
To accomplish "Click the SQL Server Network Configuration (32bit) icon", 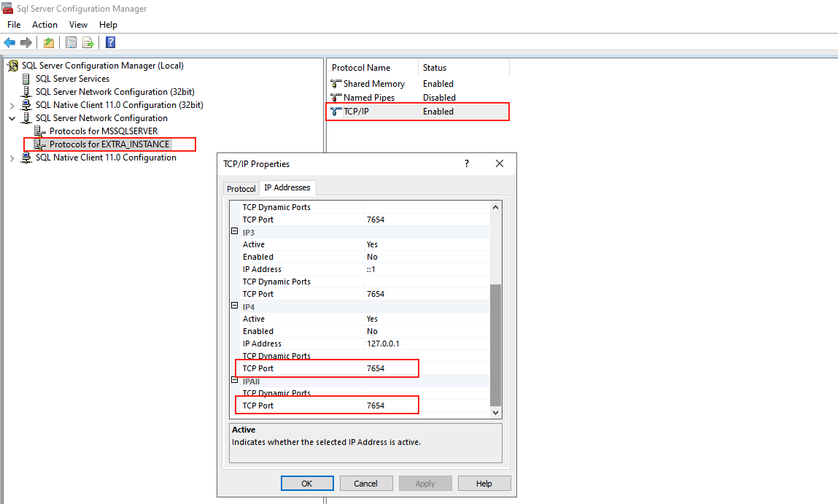I will point(26,92).
